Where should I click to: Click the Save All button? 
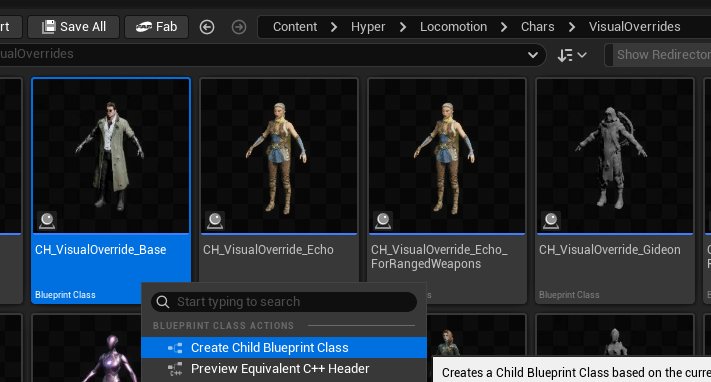tap(73, 27)
